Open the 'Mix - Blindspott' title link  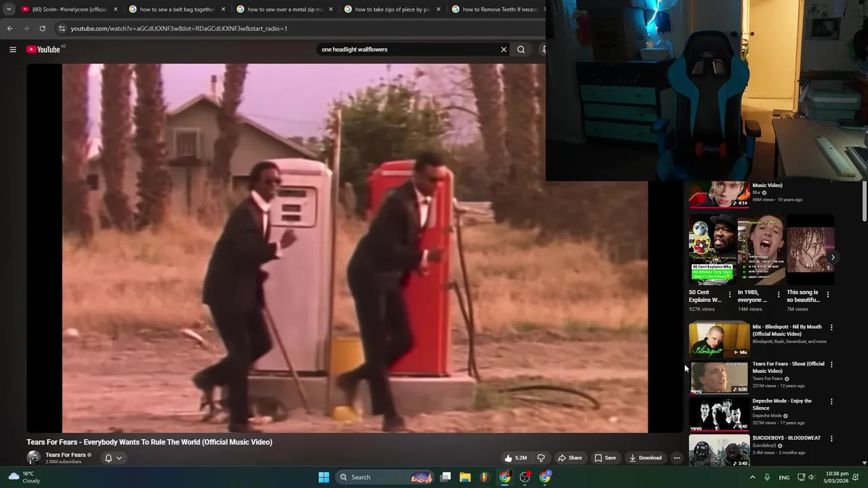(787, 330)
